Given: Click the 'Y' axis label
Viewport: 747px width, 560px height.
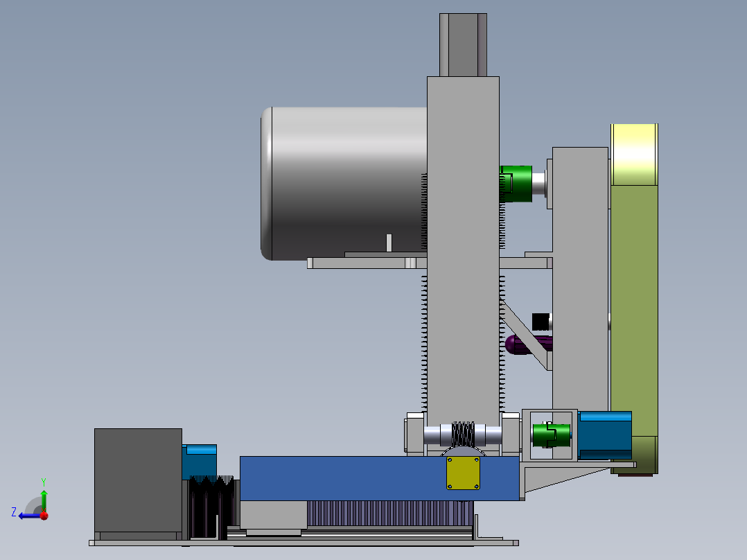Looking at the screenshot, I should click(x=44, y=482).
